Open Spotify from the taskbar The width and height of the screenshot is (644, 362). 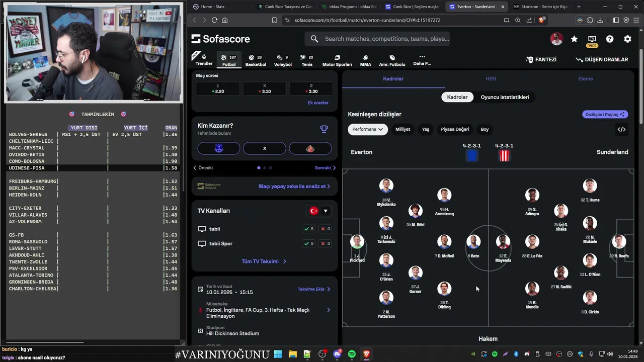[352, 354]
